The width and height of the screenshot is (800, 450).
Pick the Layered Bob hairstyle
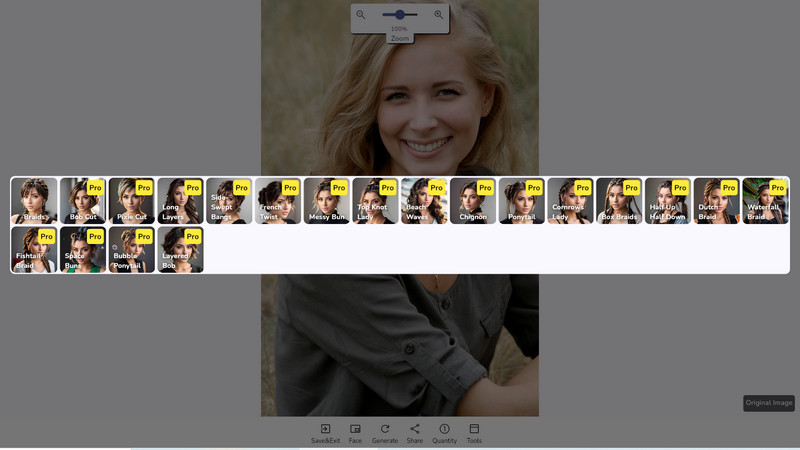tap(180, 249)
